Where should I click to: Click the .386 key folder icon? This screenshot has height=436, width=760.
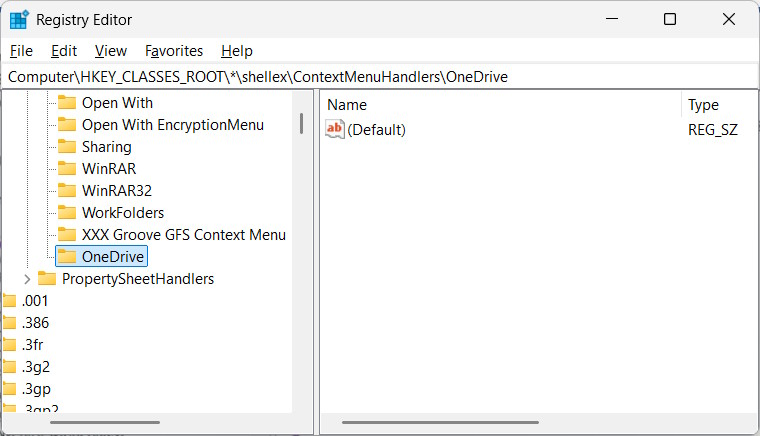point(10,323)
